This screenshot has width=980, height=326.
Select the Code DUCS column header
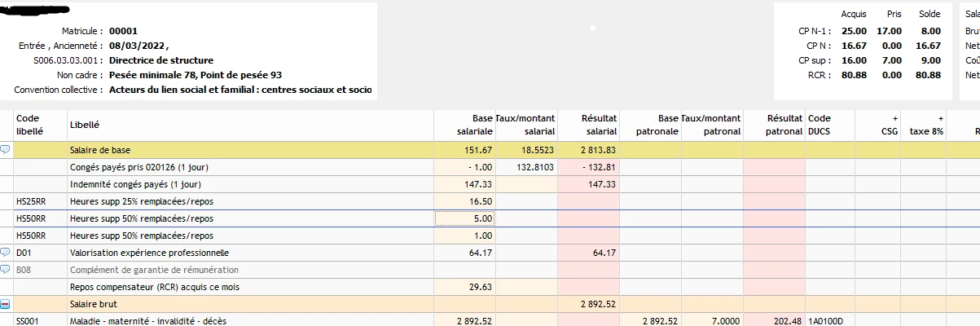pyautogui.click(x=820, y=125)
